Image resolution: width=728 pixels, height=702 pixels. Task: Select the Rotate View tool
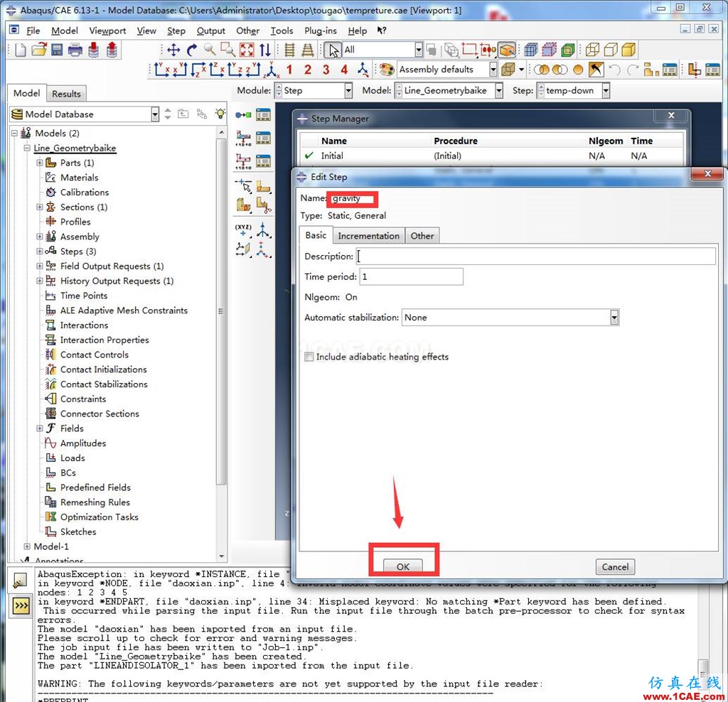[192, 50]
